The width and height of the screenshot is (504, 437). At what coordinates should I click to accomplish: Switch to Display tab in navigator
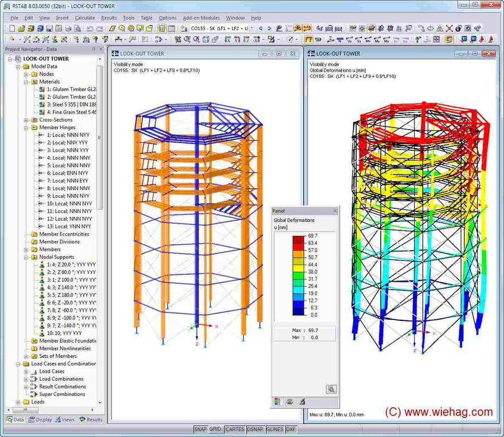pyautogui.click(x=40, y=419)
